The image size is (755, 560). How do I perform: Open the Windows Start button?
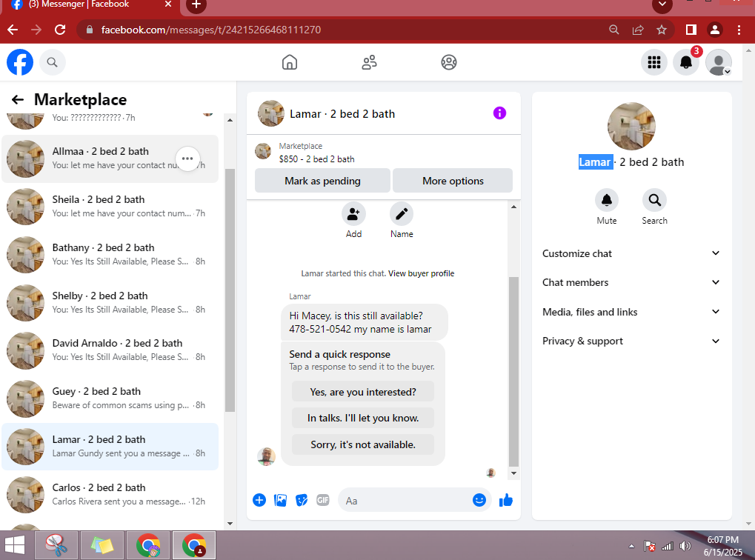[x=15, y=545]
